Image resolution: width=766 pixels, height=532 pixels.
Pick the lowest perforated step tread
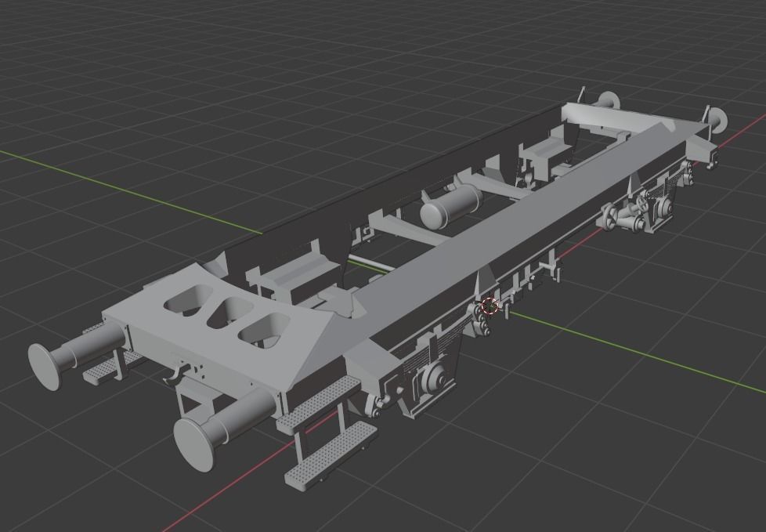(331, 454)
